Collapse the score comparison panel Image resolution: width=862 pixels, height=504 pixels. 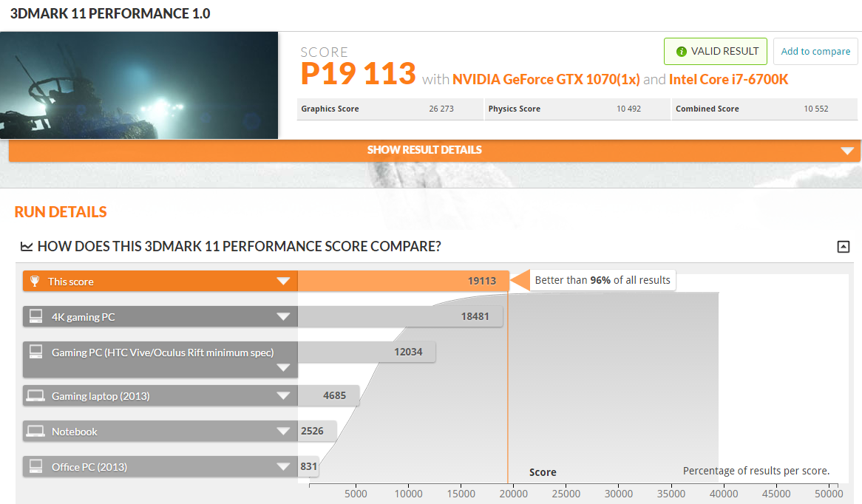(844, 247)
